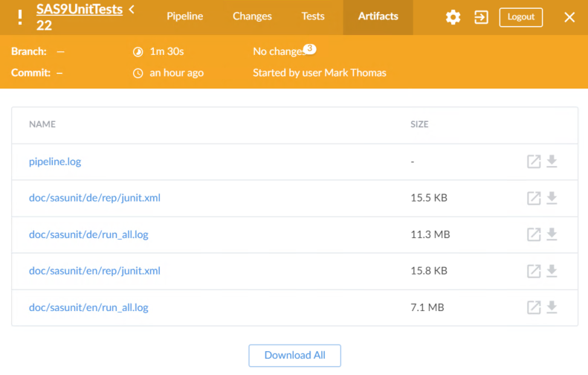Switch to the Tests tab
Screen dimensions: 588x375
point(313,16)
